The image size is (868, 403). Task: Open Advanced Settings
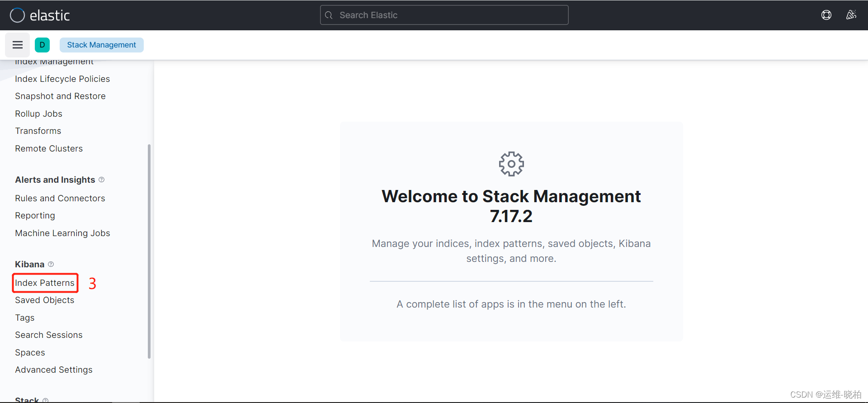54,370
